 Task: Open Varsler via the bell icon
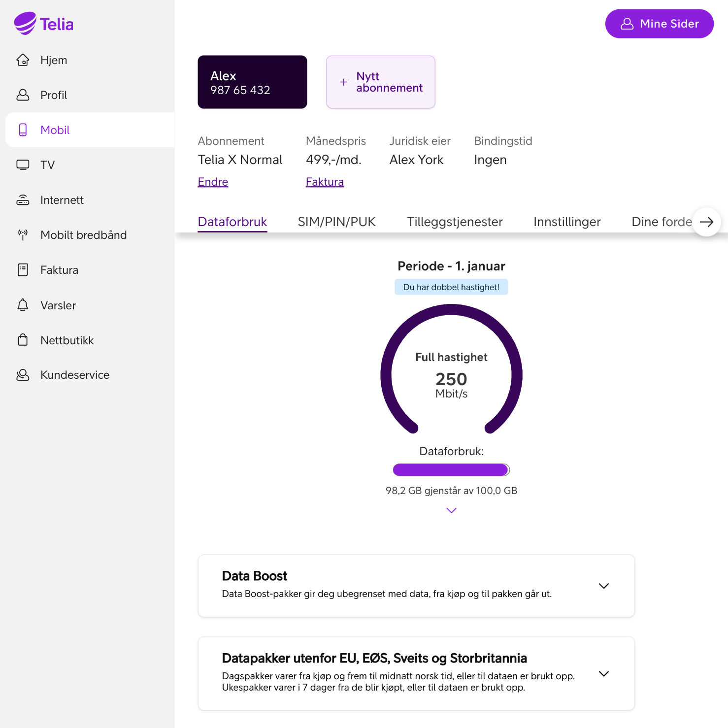pyautogui.click(x=23, y=305)
